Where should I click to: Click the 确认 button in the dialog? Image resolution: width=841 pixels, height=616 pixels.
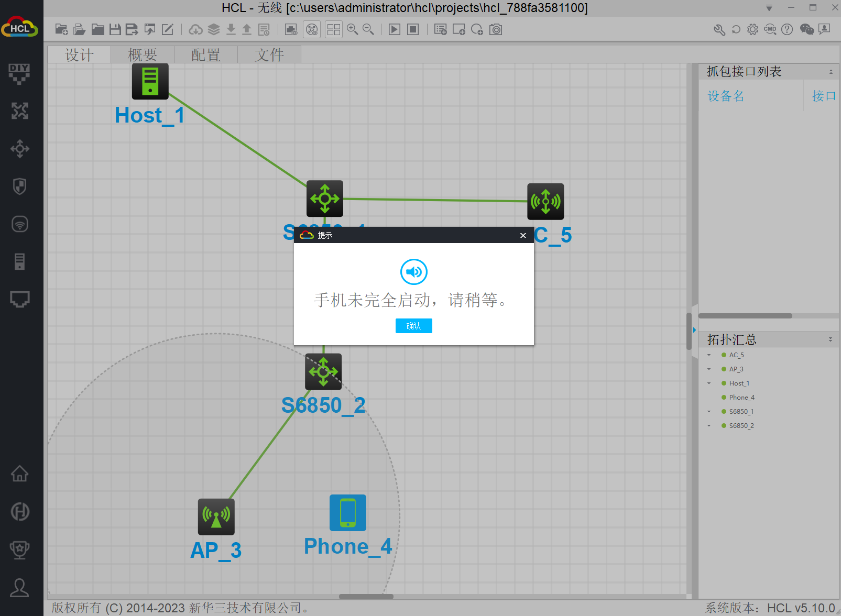(x=414, y=326)
